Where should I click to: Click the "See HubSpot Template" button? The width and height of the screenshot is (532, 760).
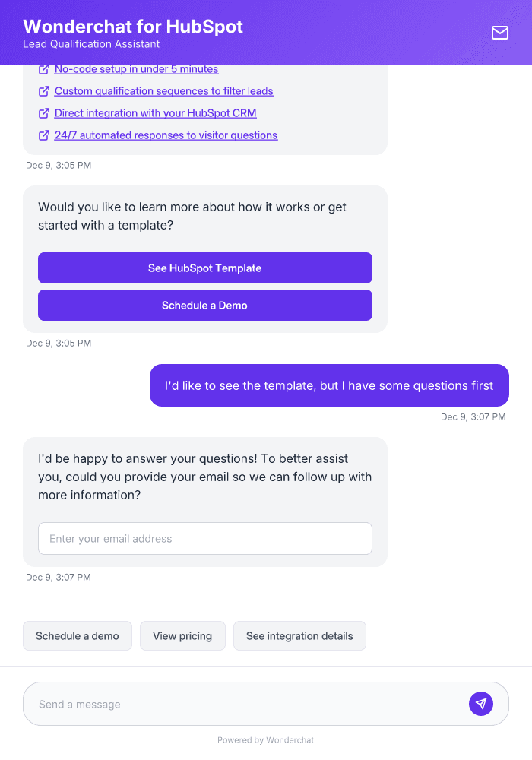coord(204,268)
